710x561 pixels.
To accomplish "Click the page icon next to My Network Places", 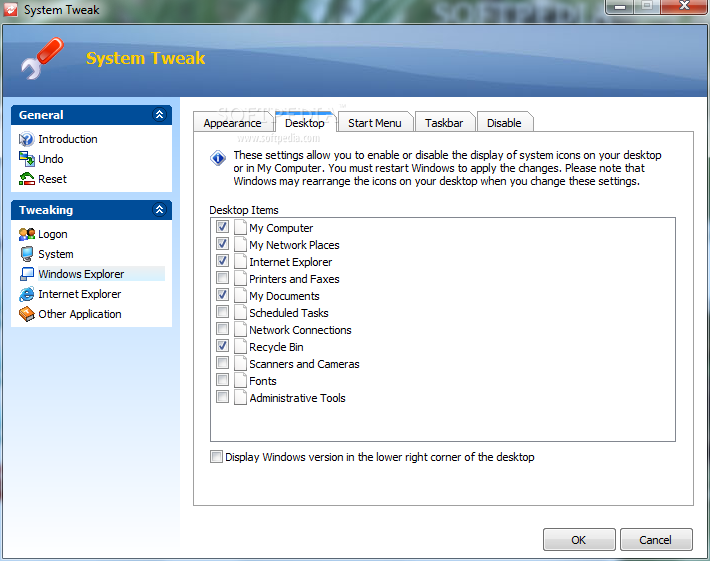I will [x=240, y=245].
